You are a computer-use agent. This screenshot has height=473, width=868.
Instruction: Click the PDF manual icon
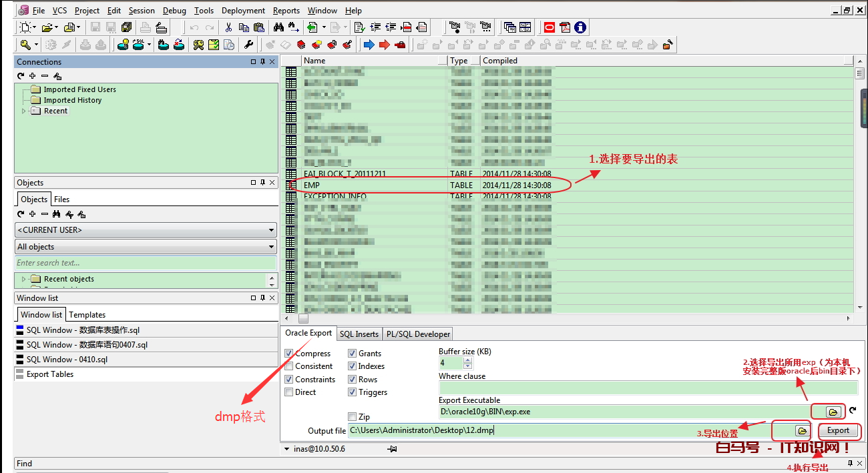tap(565, 27)
